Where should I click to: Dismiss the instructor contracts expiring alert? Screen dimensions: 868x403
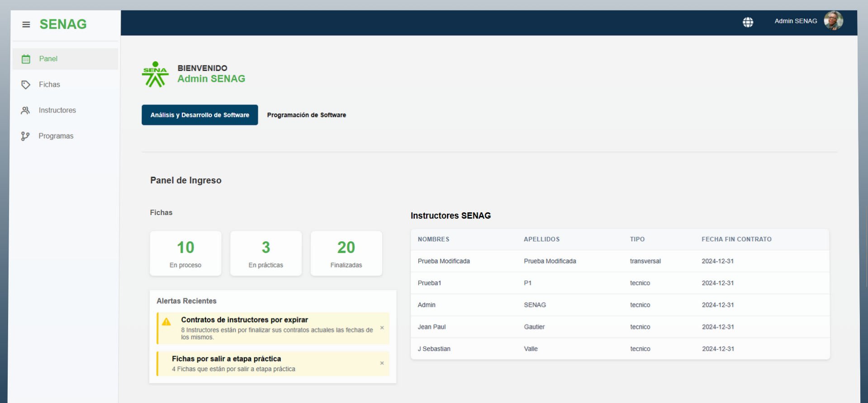coord(382,328)
